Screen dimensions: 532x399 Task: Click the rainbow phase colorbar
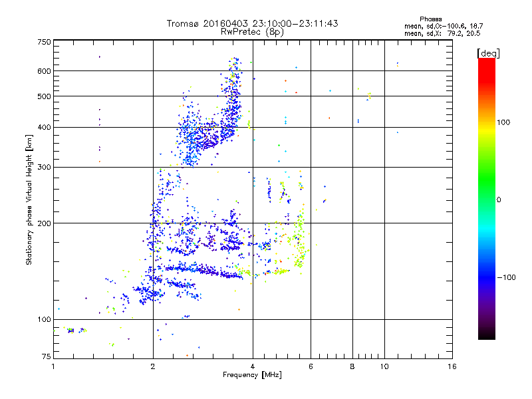487,198
